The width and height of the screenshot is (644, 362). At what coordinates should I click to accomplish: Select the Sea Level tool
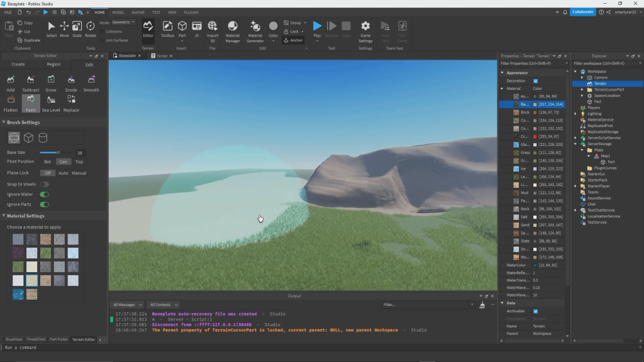(51, 104)
